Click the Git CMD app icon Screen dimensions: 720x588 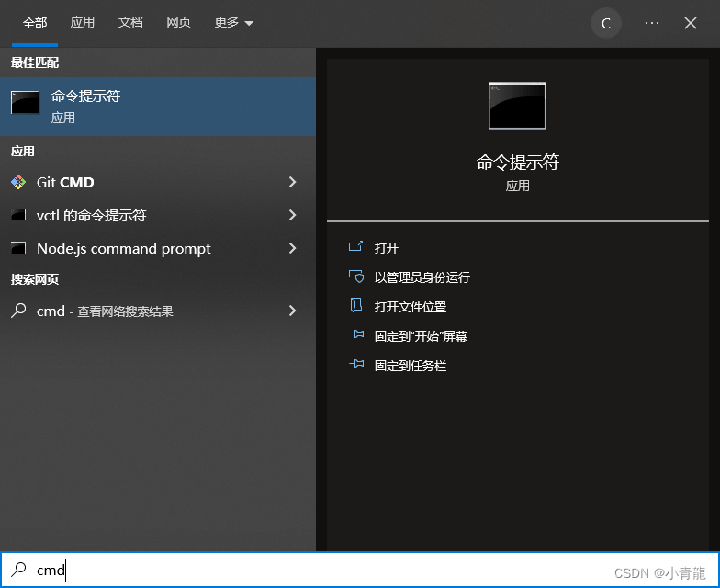click(18, 182)
